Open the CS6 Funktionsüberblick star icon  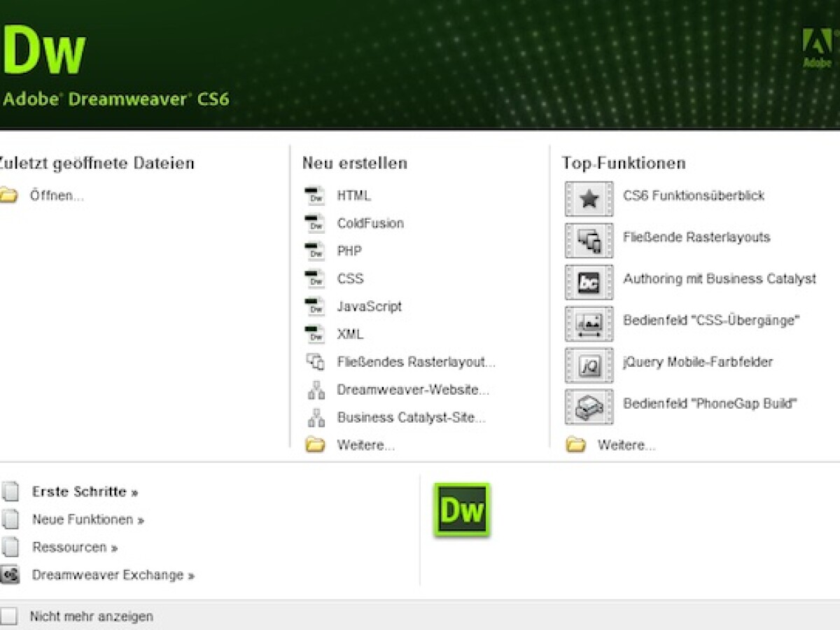[x=588, y=198]
